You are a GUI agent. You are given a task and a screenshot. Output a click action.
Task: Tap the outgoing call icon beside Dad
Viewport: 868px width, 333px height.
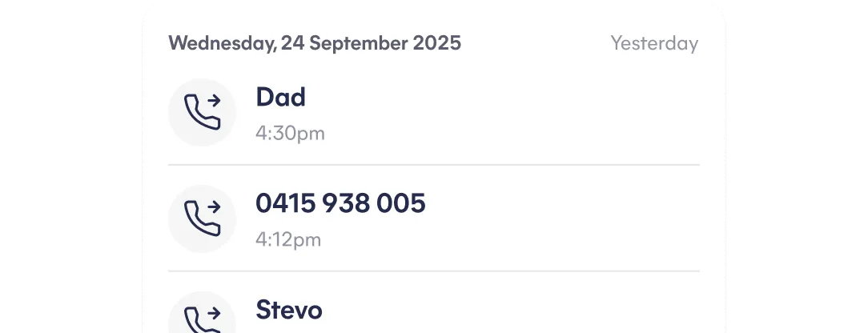[202, 112]
